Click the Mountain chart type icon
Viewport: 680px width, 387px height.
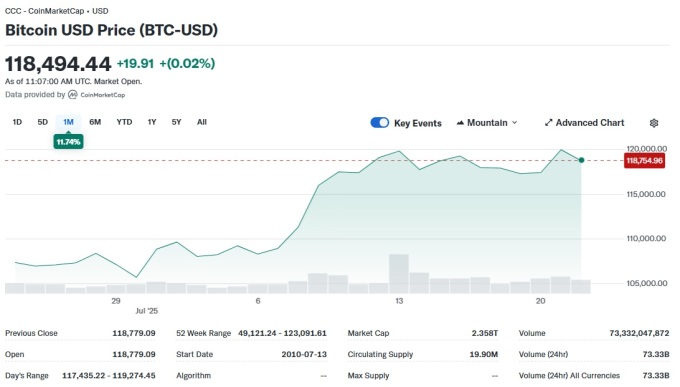460,123
